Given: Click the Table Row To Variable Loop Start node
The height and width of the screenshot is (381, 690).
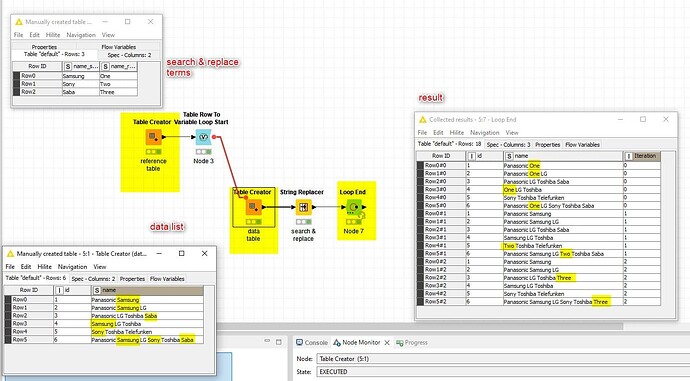Looking at the screenshot, I should pyautogui.click(x=203, y=137).
